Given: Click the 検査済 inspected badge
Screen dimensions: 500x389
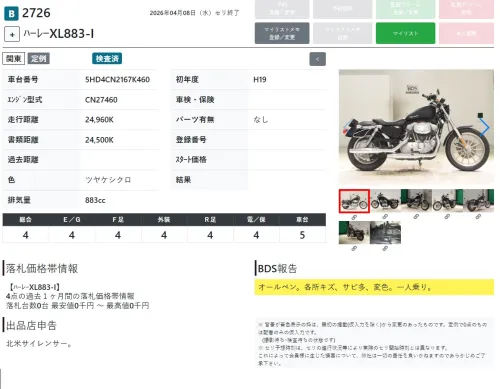Looking at the screenshot, I should coord(107,59).
